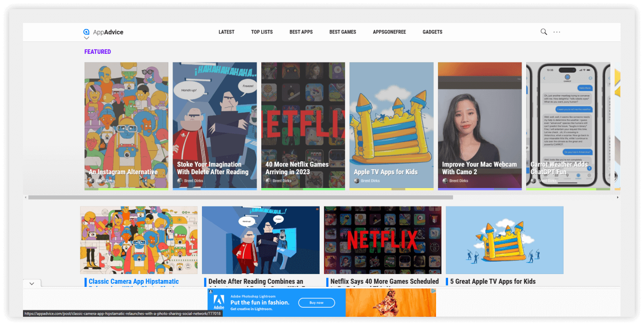Click the horizontal scrollbar thumb under featured
Viewport: 644px width, 326px height.
pyautogui.click(x=241, y=197)
